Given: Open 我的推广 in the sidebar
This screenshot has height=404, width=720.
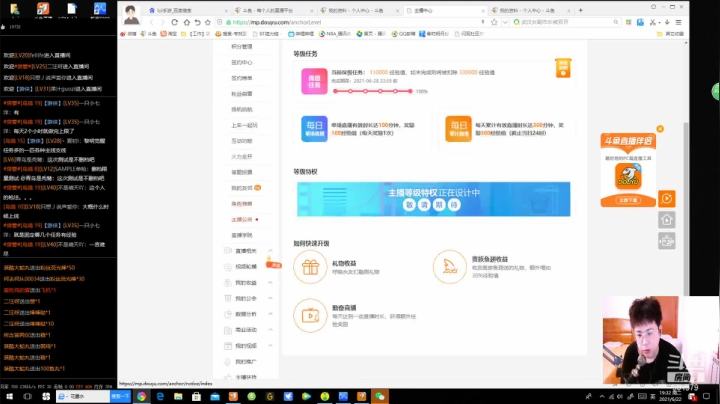Looking at the screenshot, I should [x=245, y=361].
